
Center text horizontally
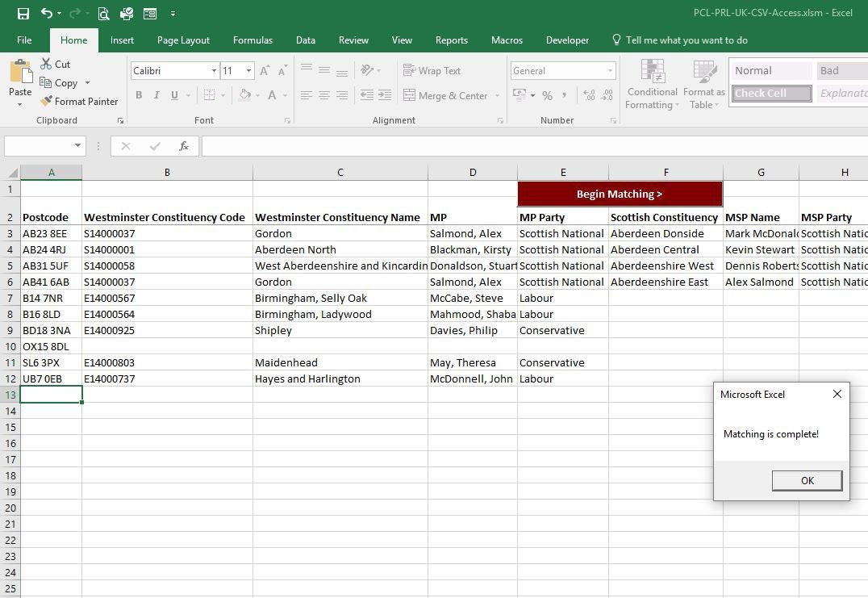324,95
